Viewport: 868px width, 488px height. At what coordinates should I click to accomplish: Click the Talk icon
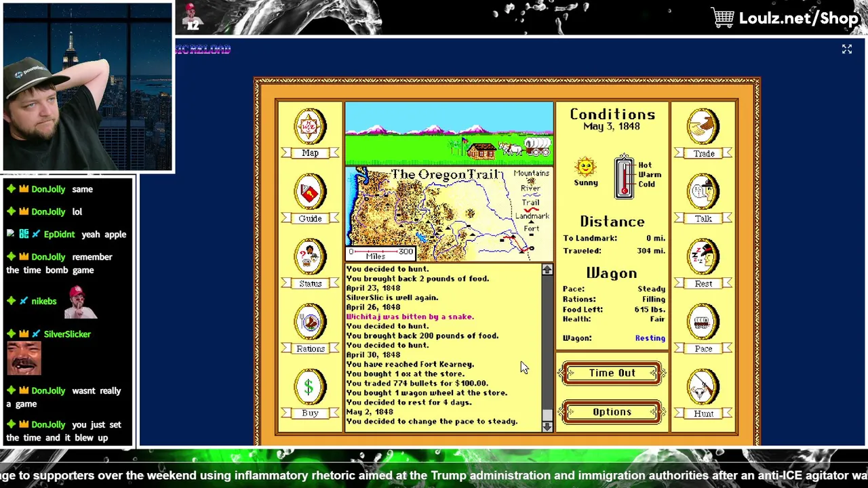pos(703,192)
